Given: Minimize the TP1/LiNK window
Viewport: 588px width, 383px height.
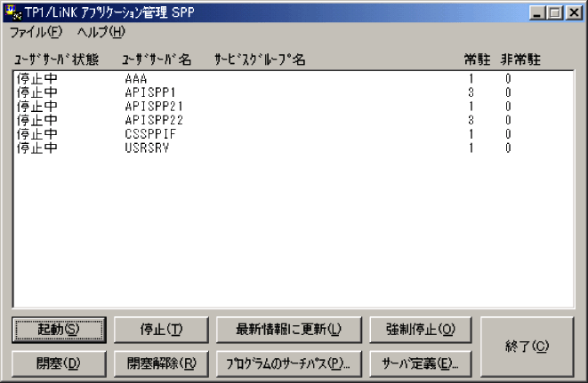Looking at the screenshot, I should [537, 13].
